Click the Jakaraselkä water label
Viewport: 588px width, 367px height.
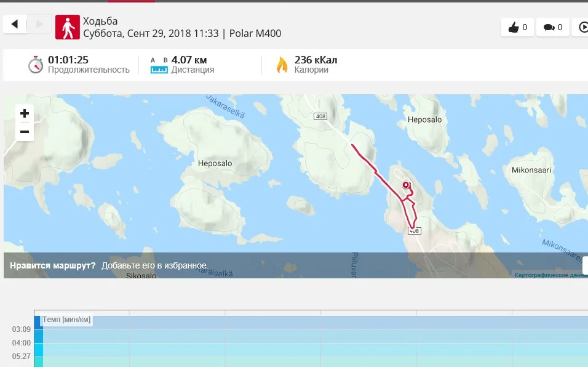pos(225,107)
